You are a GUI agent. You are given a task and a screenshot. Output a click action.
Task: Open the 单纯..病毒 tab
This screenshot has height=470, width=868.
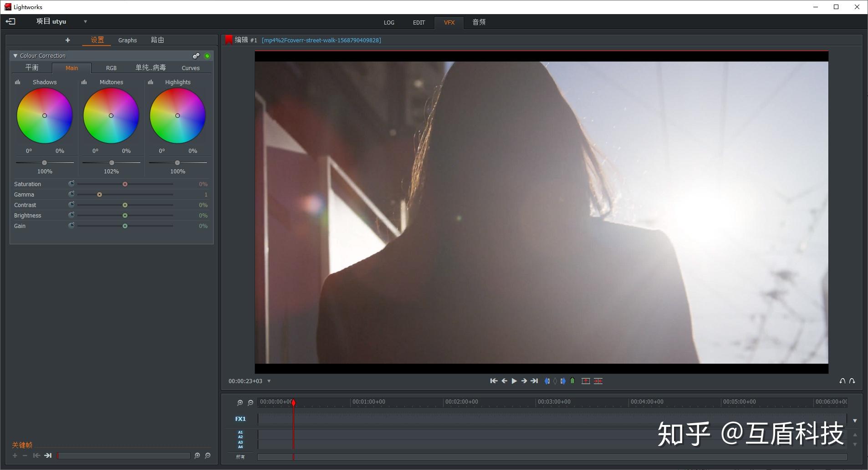(151, 68)
